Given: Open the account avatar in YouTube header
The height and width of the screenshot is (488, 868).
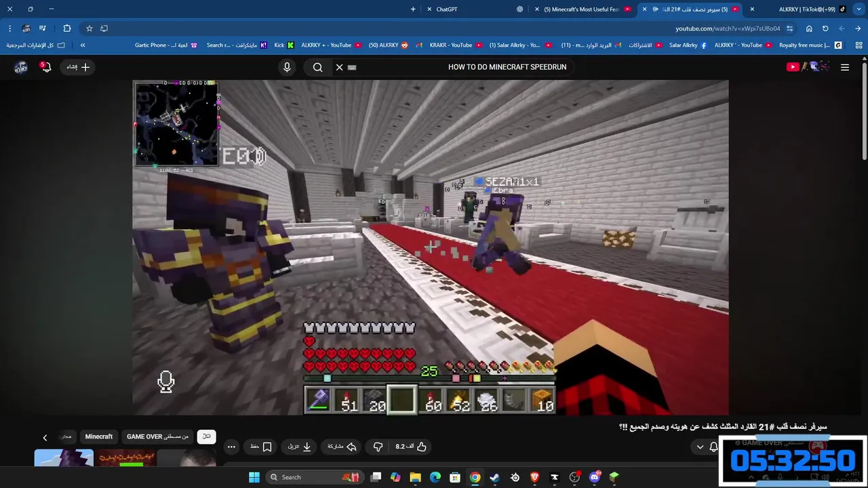Looking at the screenshot, I should tap(21, 67).
